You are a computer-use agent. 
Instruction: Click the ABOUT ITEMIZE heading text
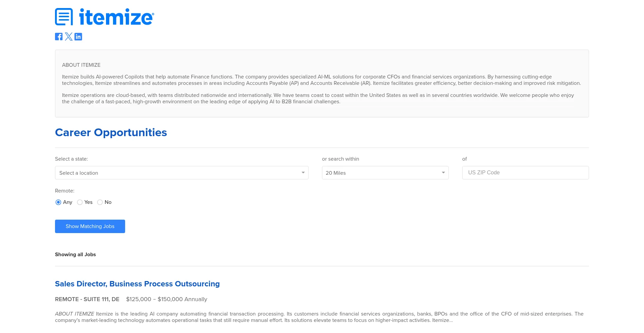coord(81,65)
